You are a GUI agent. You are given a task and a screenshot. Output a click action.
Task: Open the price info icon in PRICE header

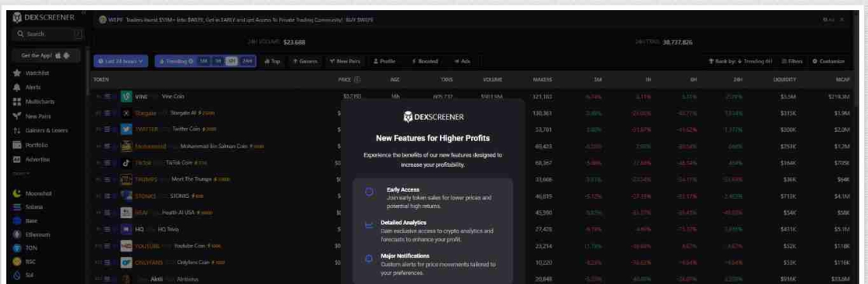pos(357,79)
